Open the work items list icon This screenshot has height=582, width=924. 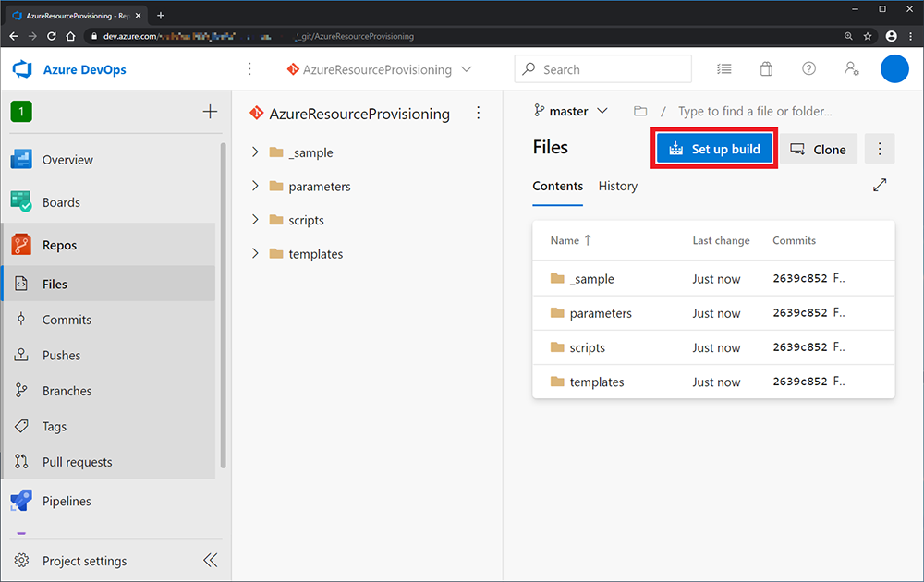click(x=724, y=69)
